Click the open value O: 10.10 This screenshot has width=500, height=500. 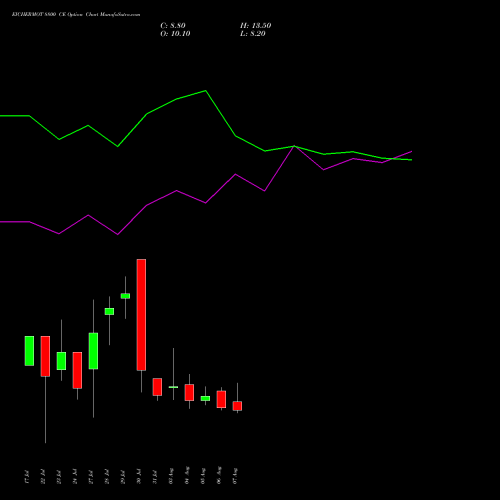point(175,34)
